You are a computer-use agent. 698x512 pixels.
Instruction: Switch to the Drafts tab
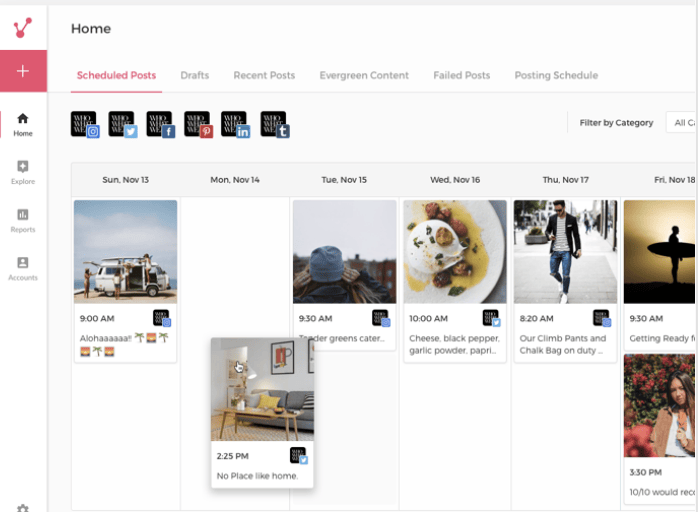pos(195,75)
